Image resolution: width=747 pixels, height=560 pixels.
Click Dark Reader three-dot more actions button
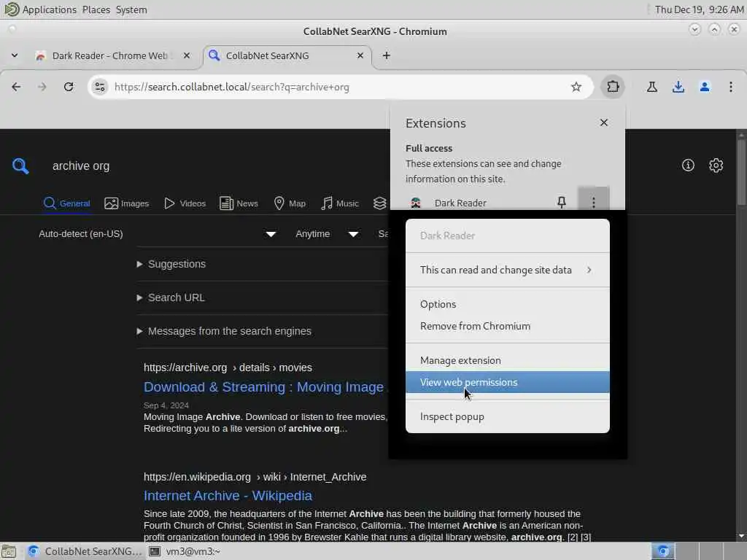593,203
